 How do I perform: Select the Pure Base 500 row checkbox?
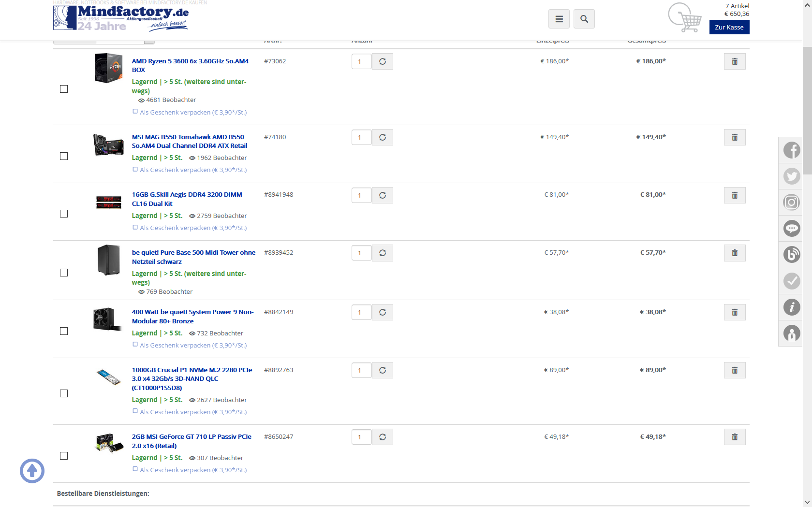coord(64,273)
